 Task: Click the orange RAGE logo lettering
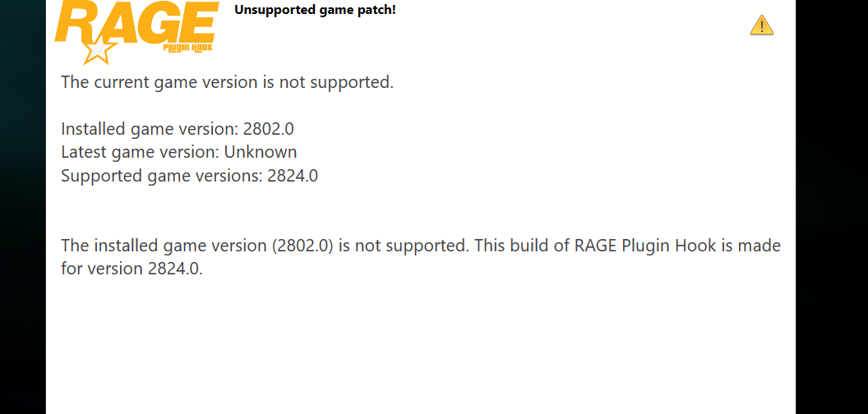(136, 24)
